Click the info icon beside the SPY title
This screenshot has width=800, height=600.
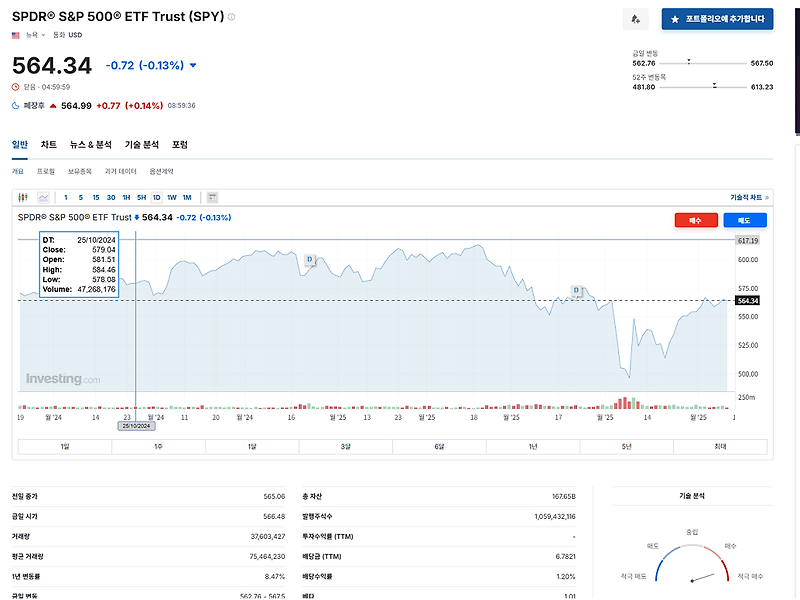coord(231,16)
